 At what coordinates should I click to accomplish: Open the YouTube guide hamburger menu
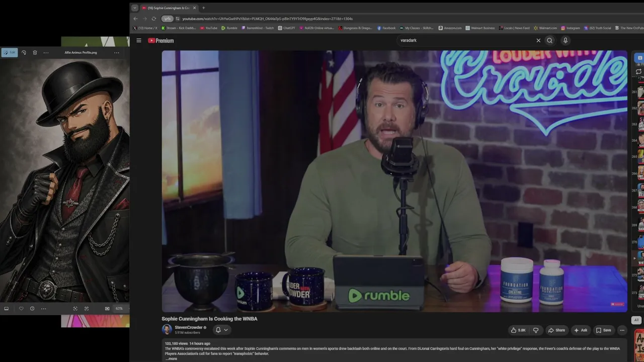[139, 41]
